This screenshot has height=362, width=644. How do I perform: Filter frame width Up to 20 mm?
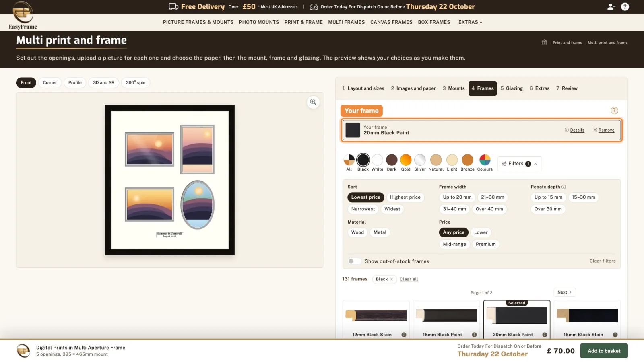457,197
